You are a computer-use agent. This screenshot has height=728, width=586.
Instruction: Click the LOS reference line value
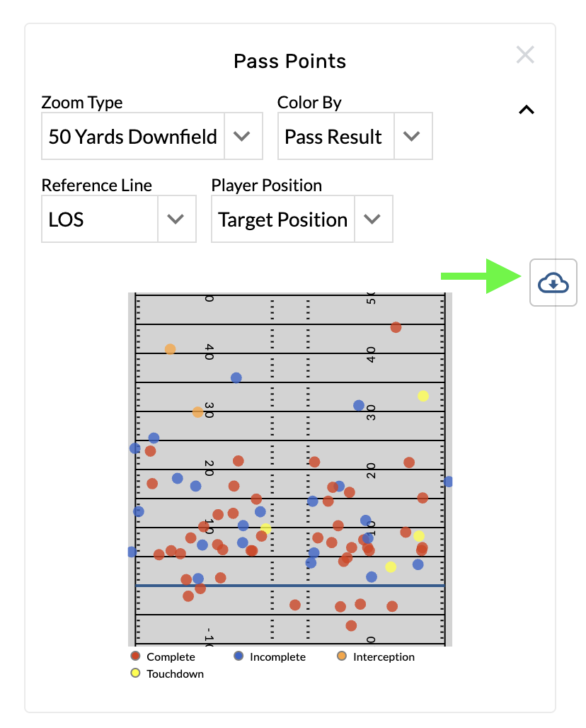[x=99, y=220]
